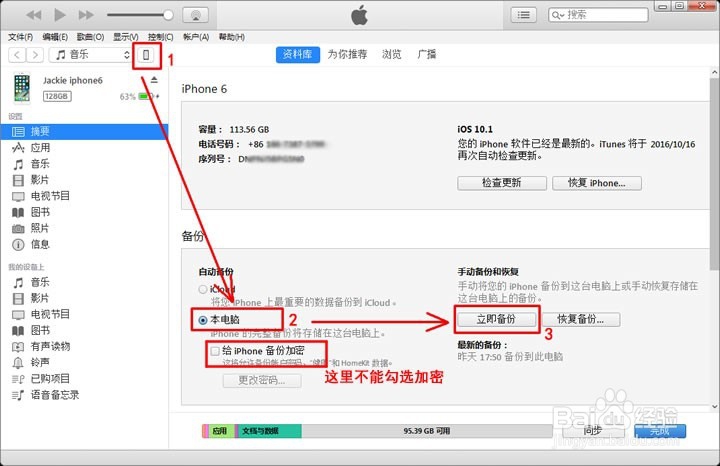Image resolution: width=720 pixels, height=466 pixels.
Task: Click the 128GB capacity label
Action: coord(57,96)
